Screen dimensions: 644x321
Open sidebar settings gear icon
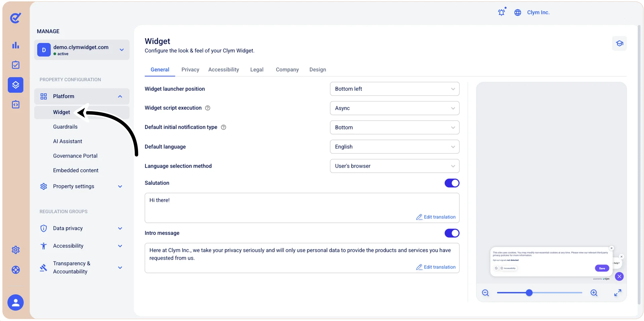(15, 250)
